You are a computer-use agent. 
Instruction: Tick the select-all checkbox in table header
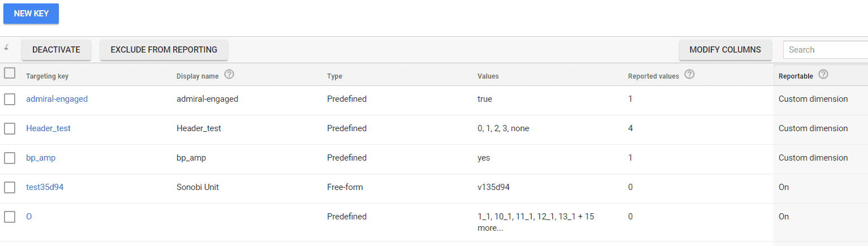(x=10, y=73)
